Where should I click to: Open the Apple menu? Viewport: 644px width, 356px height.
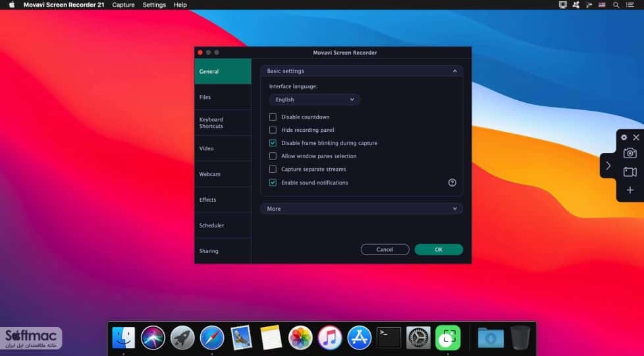(x=12, y=5)
